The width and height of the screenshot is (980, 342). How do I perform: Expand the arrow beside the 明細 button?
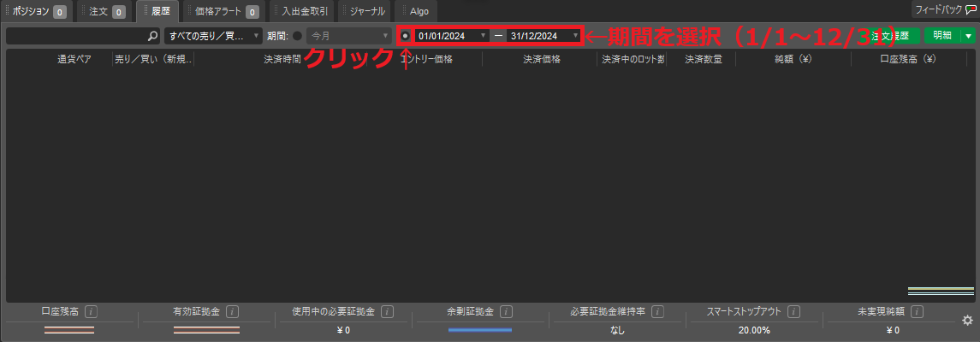[968, 36]
